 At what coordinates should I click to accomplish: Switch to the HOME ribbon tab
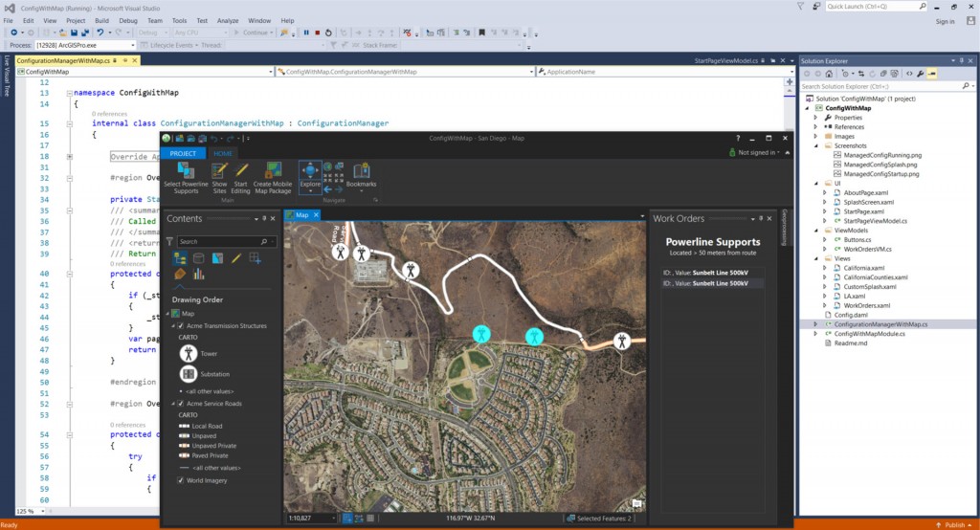[x=222, y=153]
